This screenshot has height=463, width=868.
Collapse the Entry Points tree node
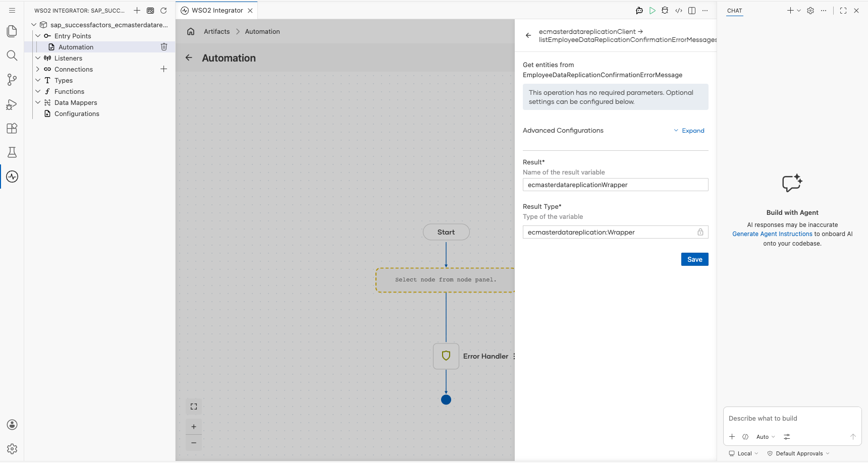coord(38,36)
